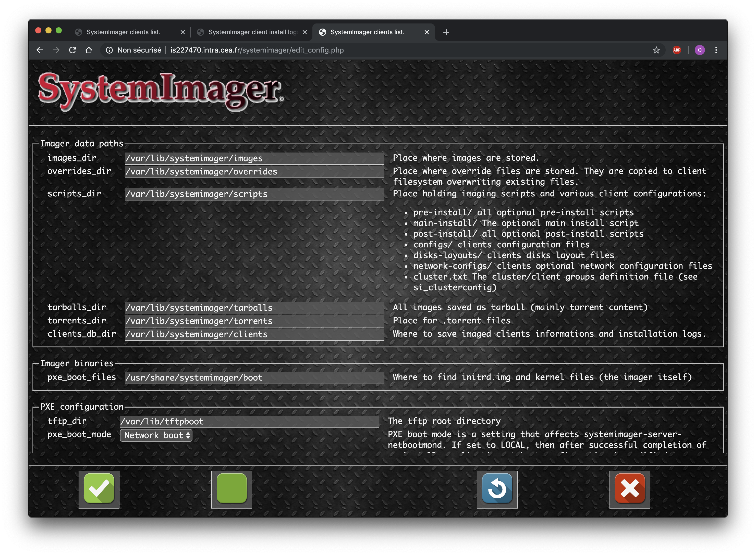Click the 'main-install/' bullet line
The image size is (756, 555).
tap(526, 223)
